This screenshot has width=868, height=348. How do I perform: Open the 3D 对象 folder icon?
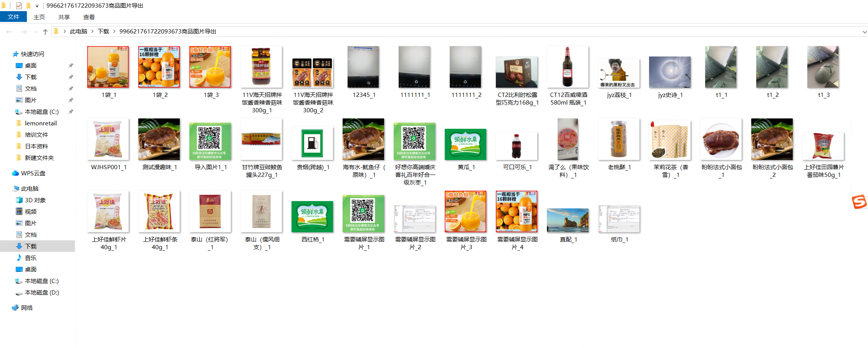19,200
